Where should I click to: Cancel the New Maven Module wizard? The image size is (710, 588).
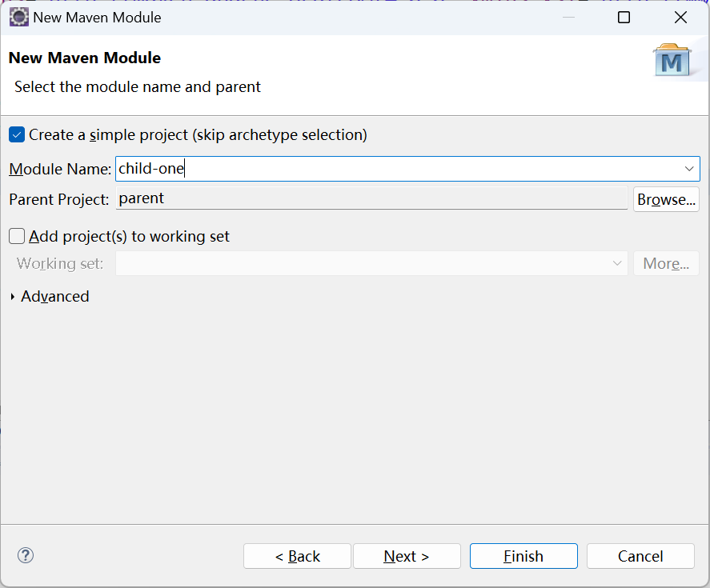point(640,556)
